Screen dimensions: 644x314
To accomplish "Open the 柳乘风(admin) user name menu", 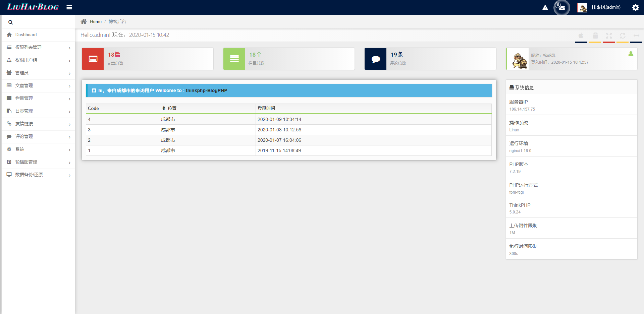I will (x=606, y=7).
